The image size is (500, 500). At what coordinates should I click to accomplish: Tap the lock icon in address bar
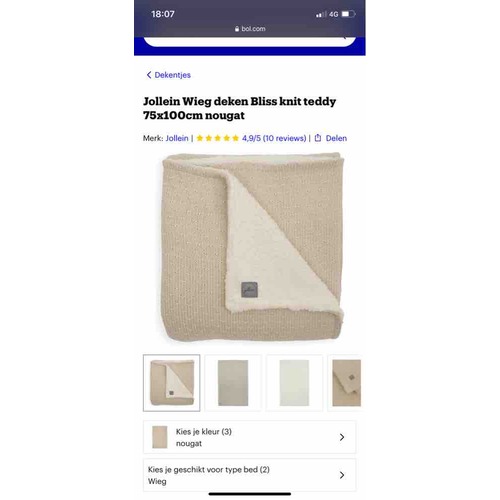237,29
